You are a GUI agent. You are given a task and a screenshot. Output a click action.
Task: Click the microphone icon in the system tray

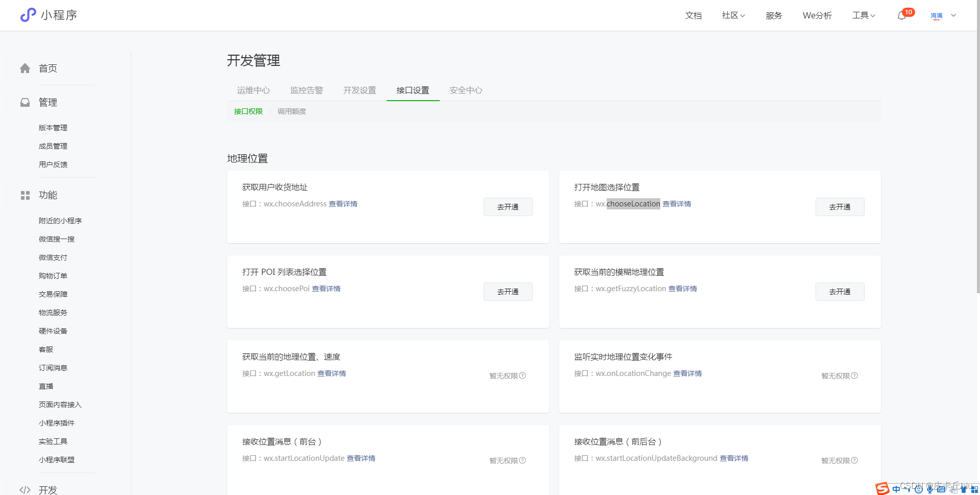tap(929, 489)
